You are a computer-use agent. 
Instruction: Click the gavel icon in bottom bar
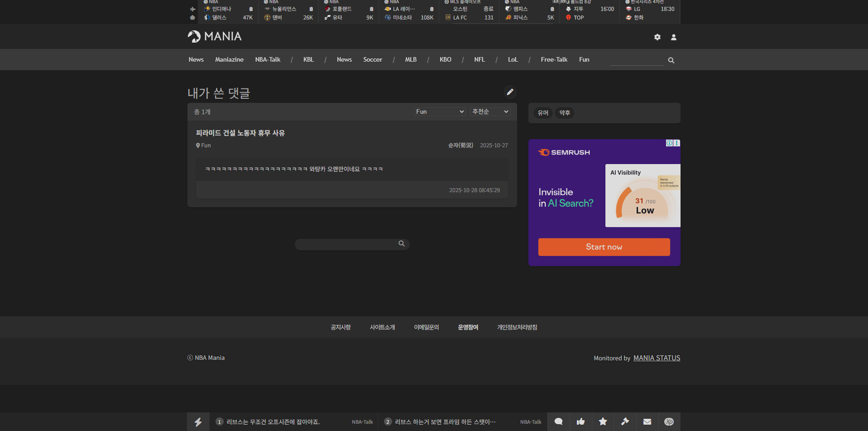point(625,421)
